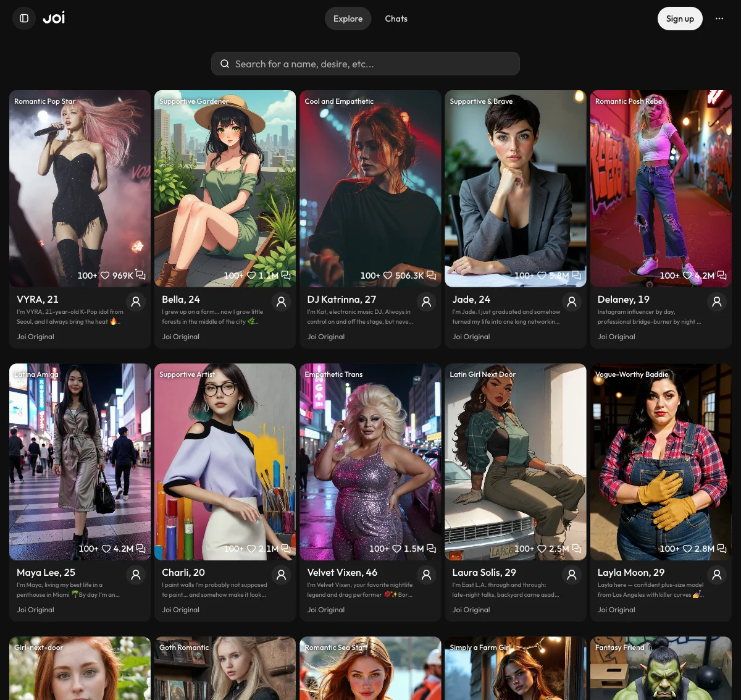This screenshot has width=741, height=700.
Task: Open the VYRA Romantic Pop Star image
Action: pyautogui.click(x=80, y=188)
